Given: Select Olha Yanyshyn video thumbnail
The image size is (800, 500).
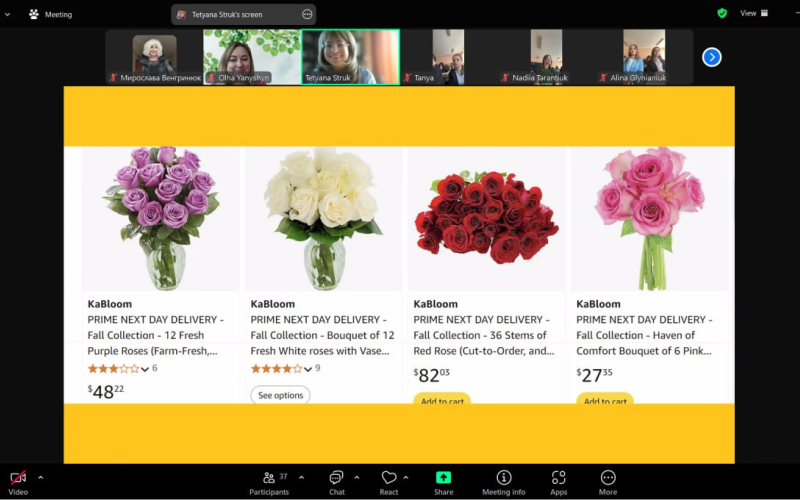Looking at the screenshot, I should [x=252, y=57].
